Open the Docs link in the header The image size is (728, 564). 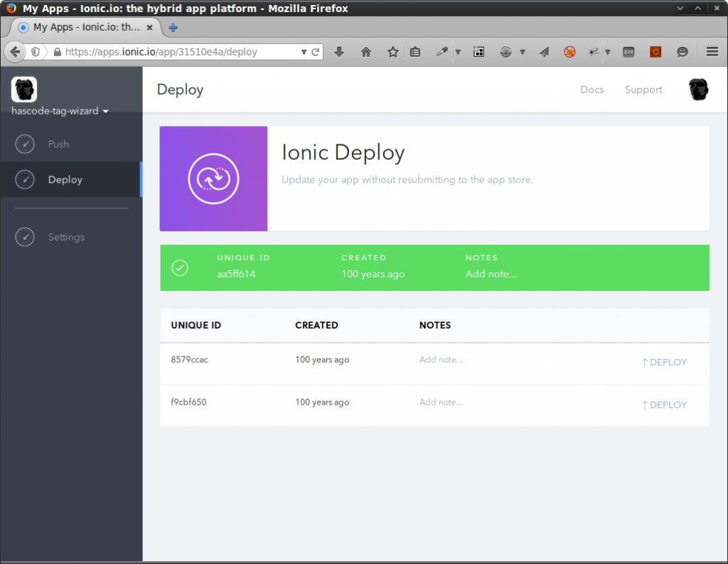click(591, 90)
